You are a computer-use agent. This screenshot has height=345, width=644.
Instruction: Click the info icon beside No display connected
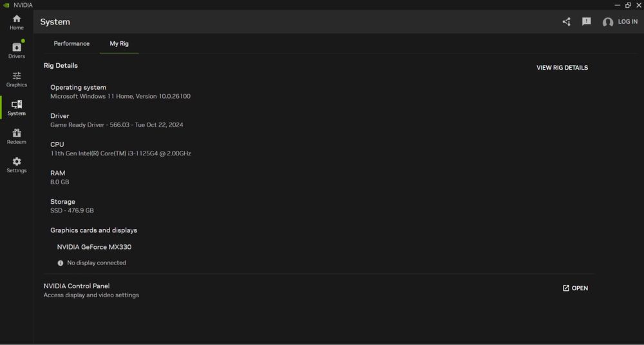click(x=61, y=262)
